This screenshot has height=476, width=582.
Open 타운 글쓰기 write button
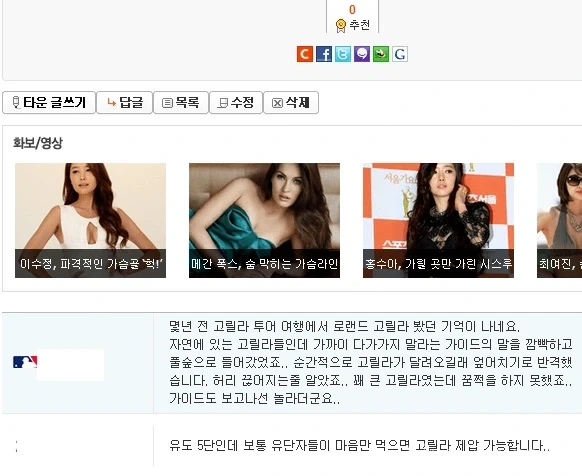(x=49, y=102)
